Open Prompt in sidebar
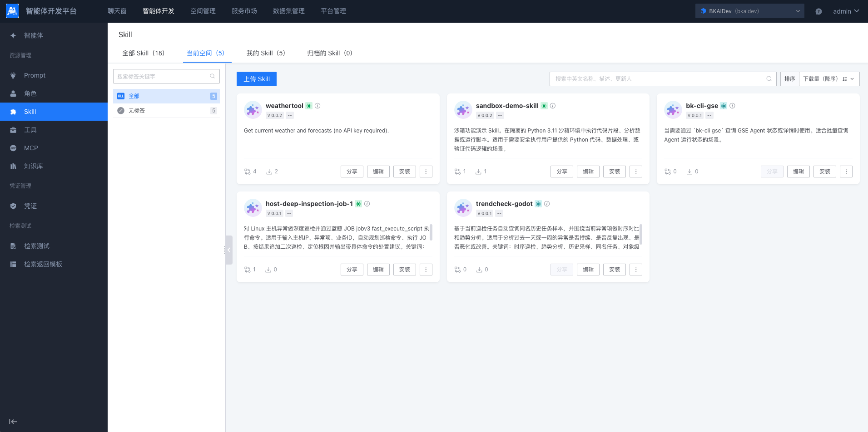This screenshot has width=868, height=432. 54,75
